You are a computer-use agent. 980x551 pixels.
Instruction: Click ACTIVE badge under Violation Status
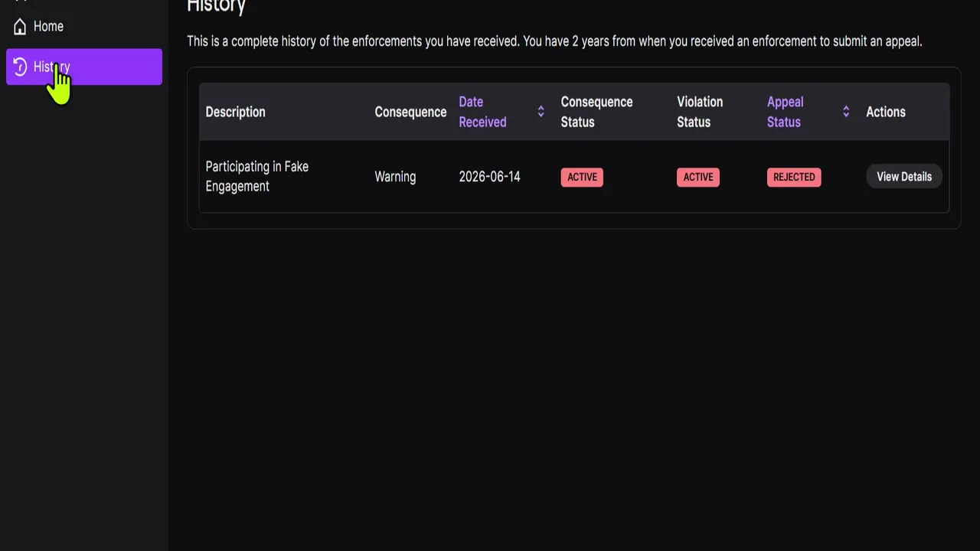698,177
